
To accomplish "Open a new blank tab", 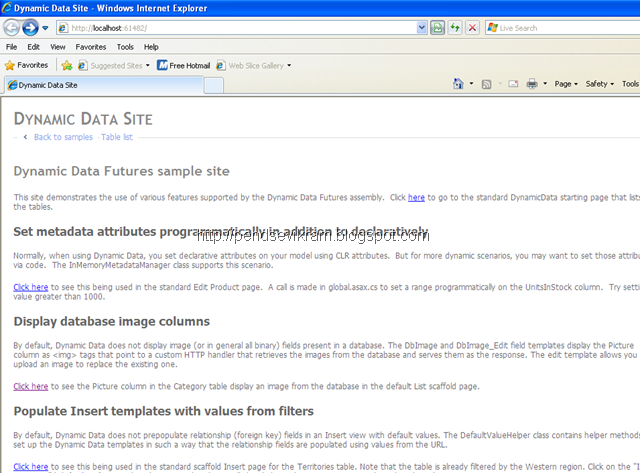I will click(x=214, y=86).
